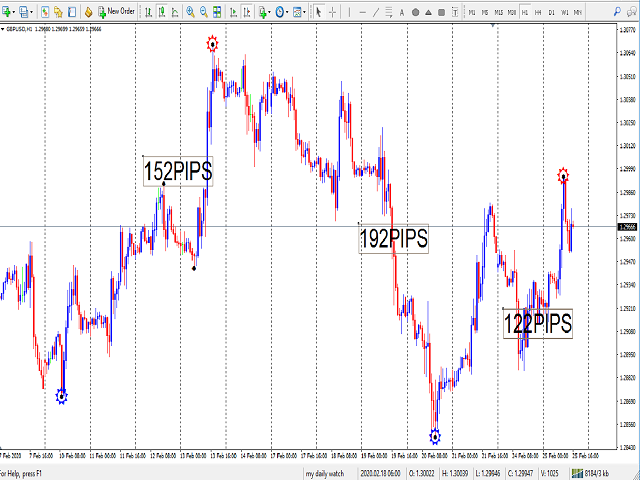Select the 192PIPS text label
This screenshot has height=480, width=640.
(x=393, y=238)
